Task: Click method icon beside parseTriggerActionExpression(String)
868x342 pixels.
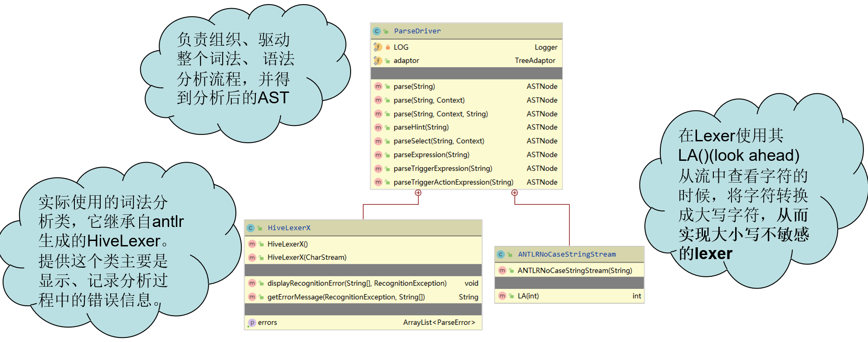Action: pos(378,182)
